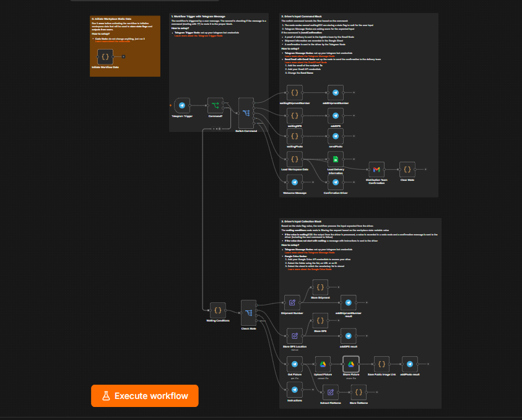Select the Telegram Trigger node

182,105
